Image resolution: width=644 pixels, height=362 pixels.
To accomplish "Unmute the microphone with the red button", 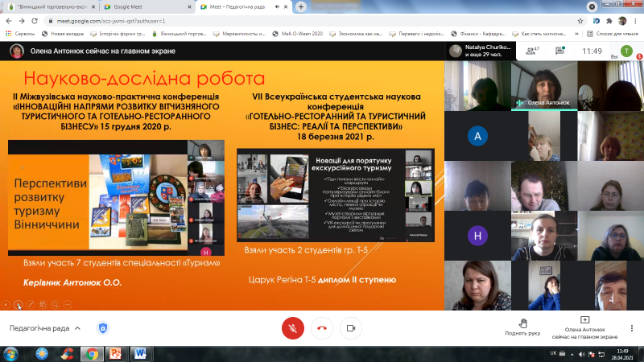I will click(x=293, y=328).
